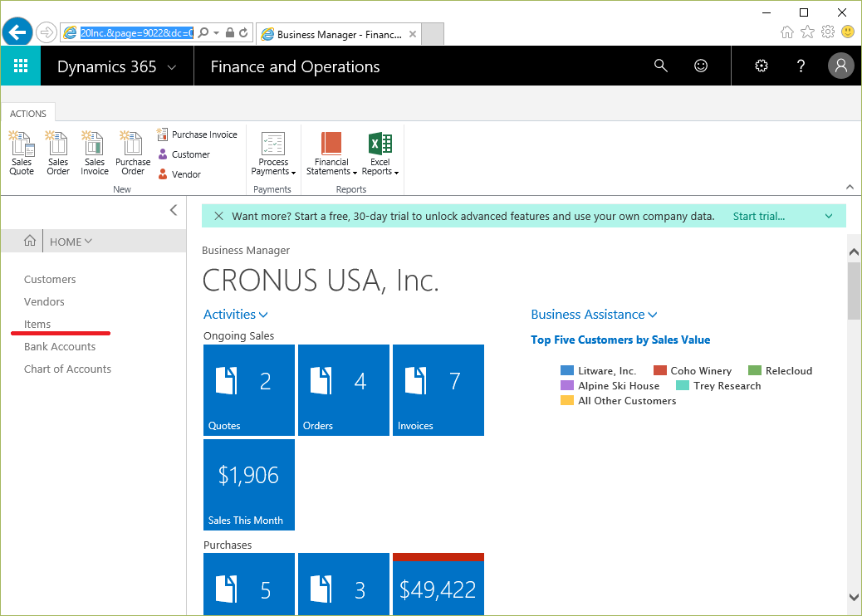Open the user profile avatar
Image resolution: width=862 pixels, height=616 pixels.
(840, 66)
